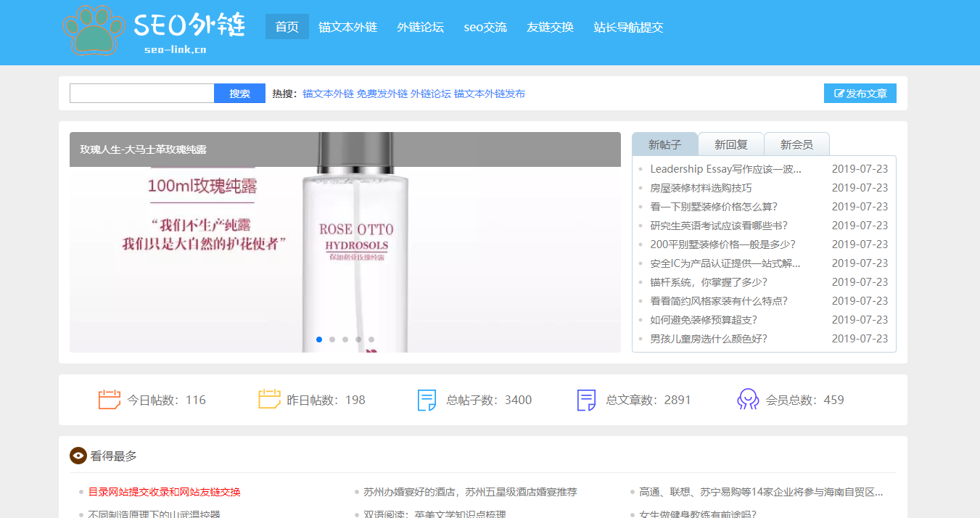Open hot search link 免费发外链
This screenshot has width=980, height=518.
coord(382,94)
